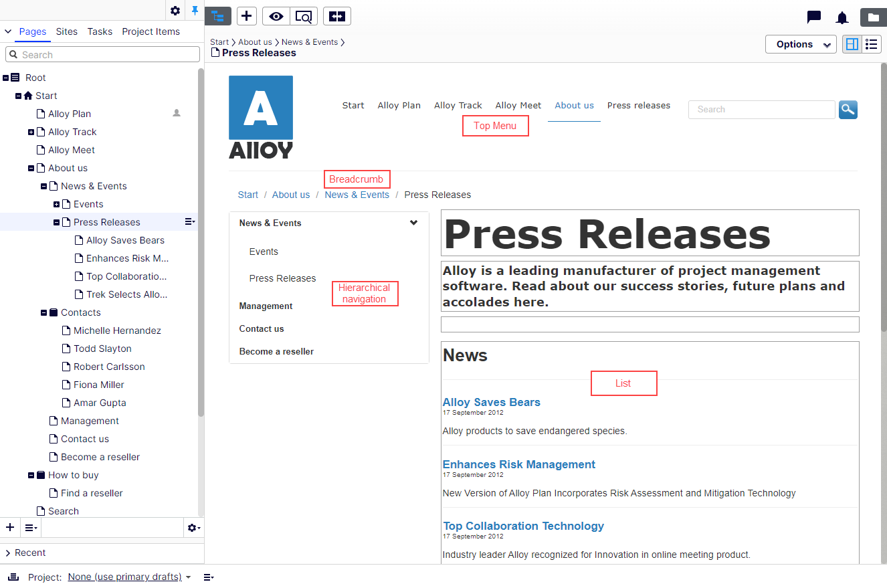
Task: Open the Enhances Risk Management article
Action: [519, 464]
